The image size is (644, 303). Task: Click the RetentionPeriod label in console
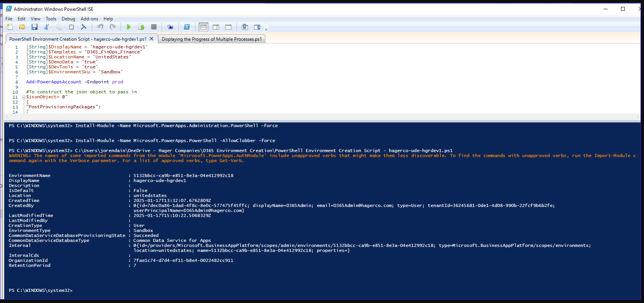tap(30, 265)
